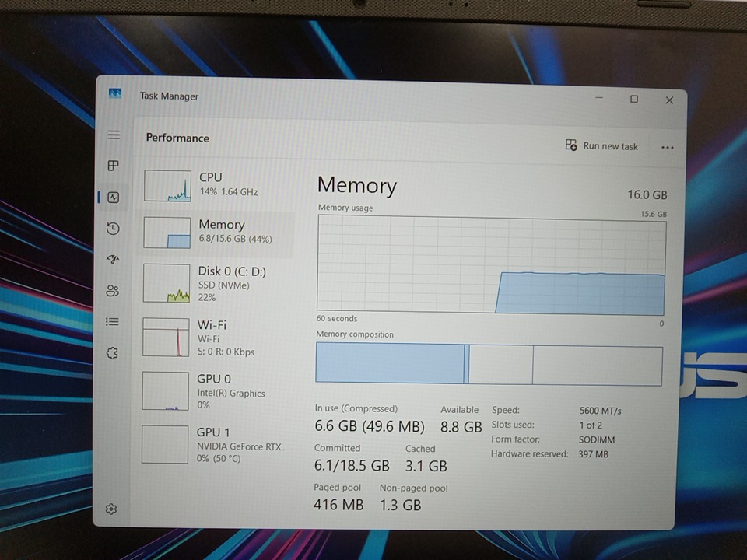The height and width of the screenshot is (560, 747).
Task: Select Disk 0 (C: D:) item
Action: pyautogui.click(x=218, y=283)
